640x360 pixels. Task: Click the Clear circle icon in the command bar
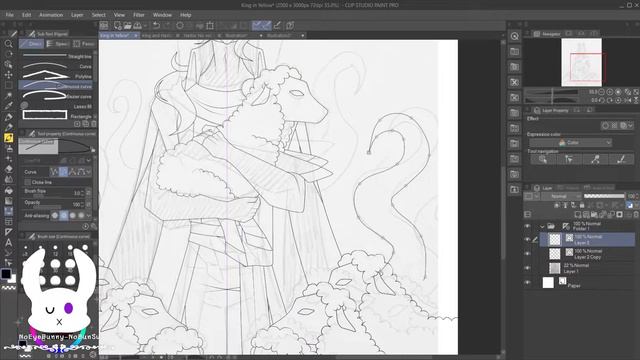[x=180, y=25]
